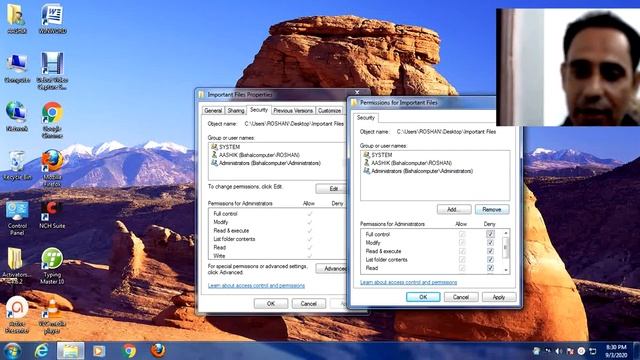Click the permissions list scrollbar thumb
Viewport: 640px width, 360px height.
point(506,247)
